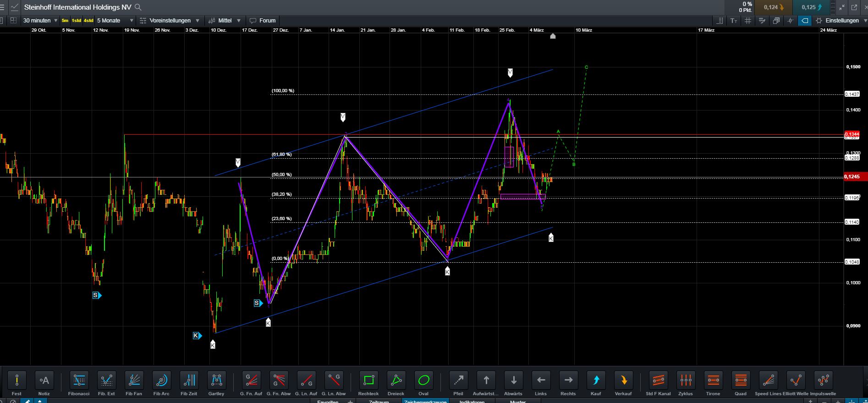Toggle the text size button
Screen dimensions: 868x403
pos(734,21)
